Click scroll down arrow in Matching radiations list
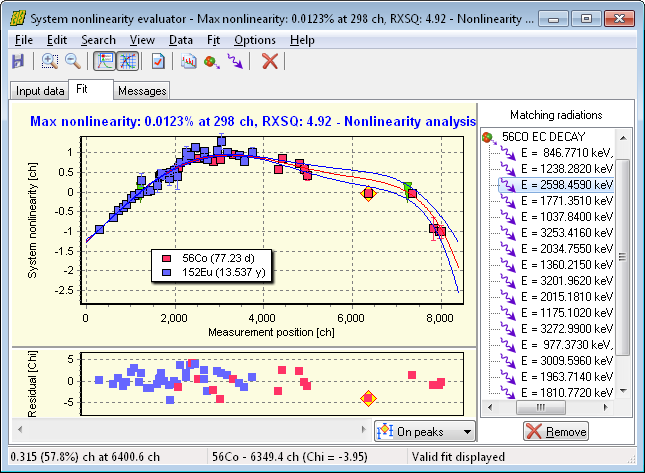The width and height of the screenshot is (645, 473). click(x=623, y=391)
